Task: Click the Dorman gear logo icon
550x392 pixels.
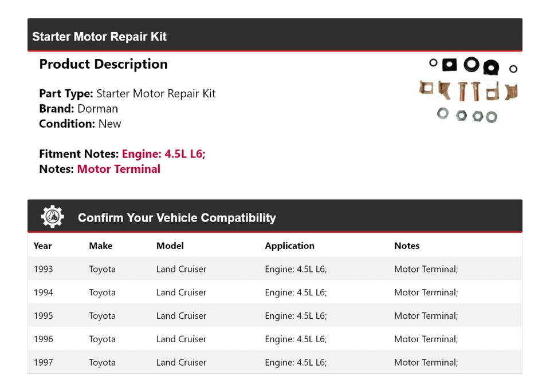Action: pos(51,216)
